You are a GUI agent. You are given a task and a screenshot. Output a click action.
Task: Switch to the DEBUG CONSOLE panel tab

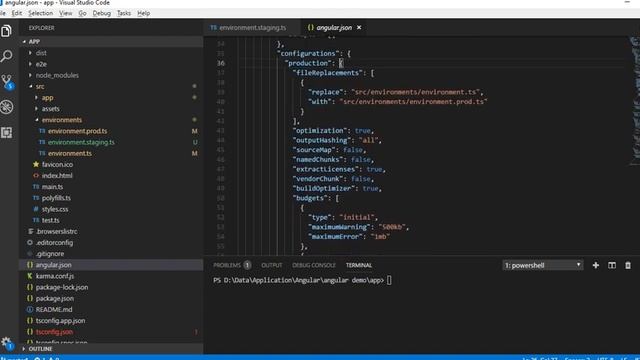(313, 265)
